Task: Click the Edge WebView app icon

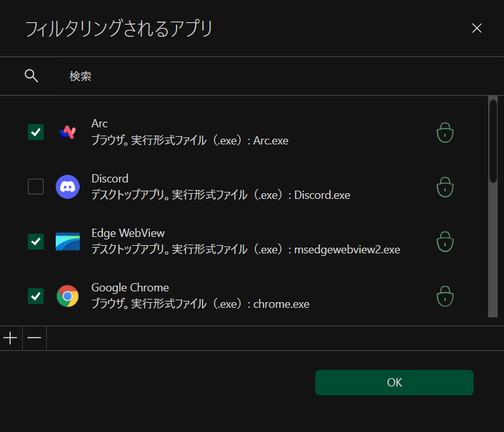Action: point(68,241)
